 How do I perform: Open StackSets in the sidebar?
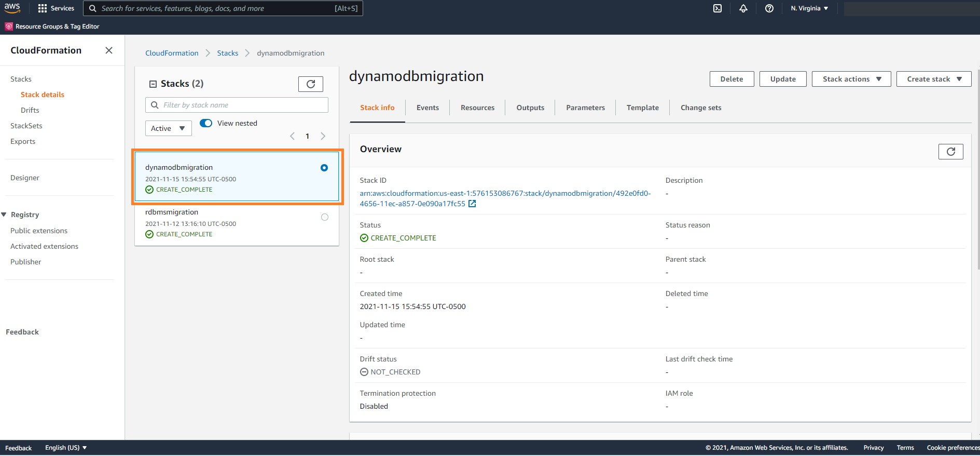(26, 126)
